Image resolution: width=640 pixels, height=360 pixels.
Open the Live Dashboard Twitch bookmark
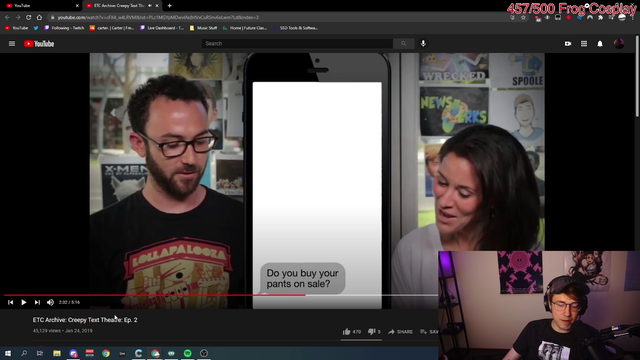(x=162, y=28)
